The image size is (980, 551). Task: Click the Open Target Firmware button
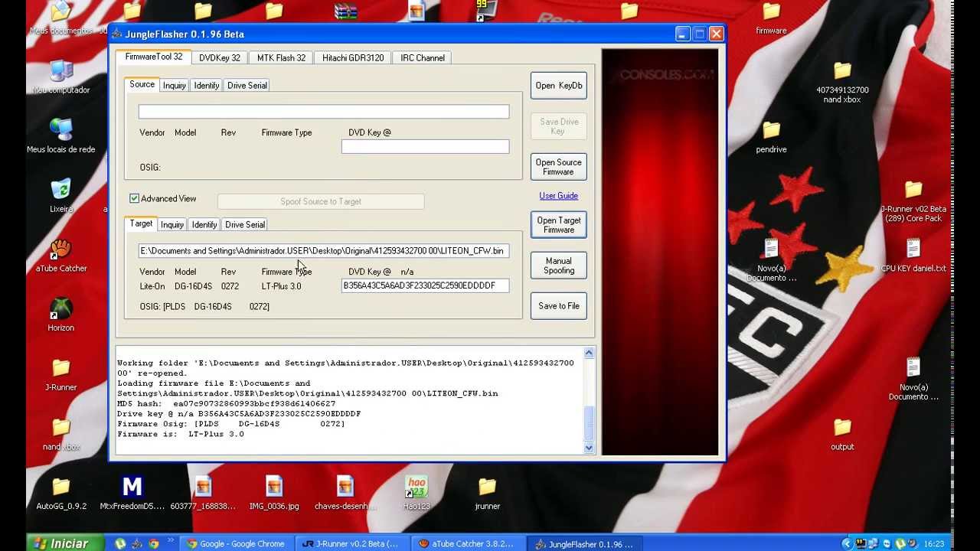(x=559, y=225)
